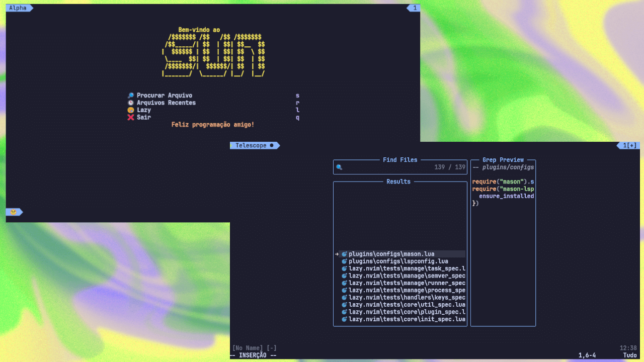This screenshot has width=644, height=362.
Task: Click the 'Feliz programação amigo!' footer text
Action: 213,125
